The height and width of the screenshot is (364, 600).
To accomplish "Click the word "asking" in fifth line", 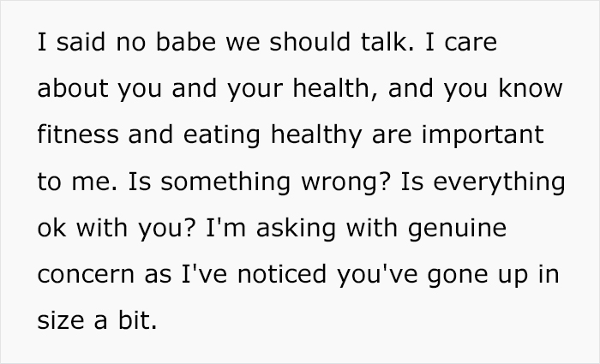I will tap(297, 229).
